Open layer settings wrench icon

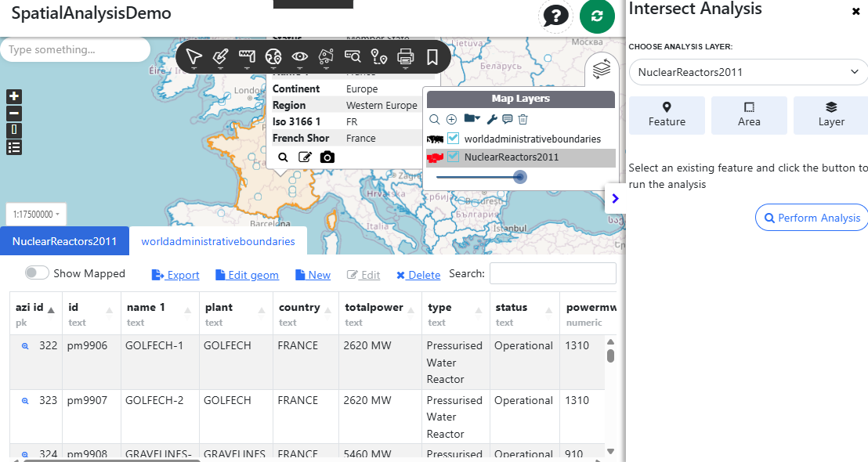click(491, 119)
